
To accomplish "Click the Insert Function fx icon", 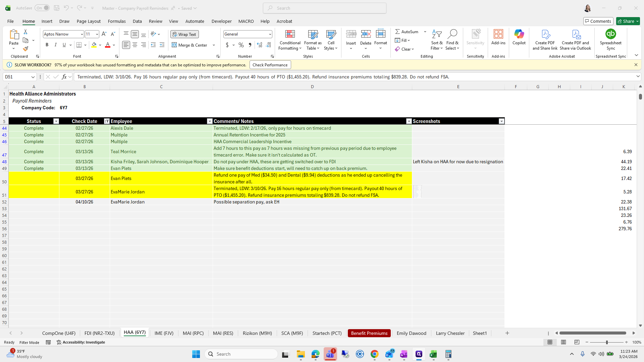I will (x=64, y=77).
